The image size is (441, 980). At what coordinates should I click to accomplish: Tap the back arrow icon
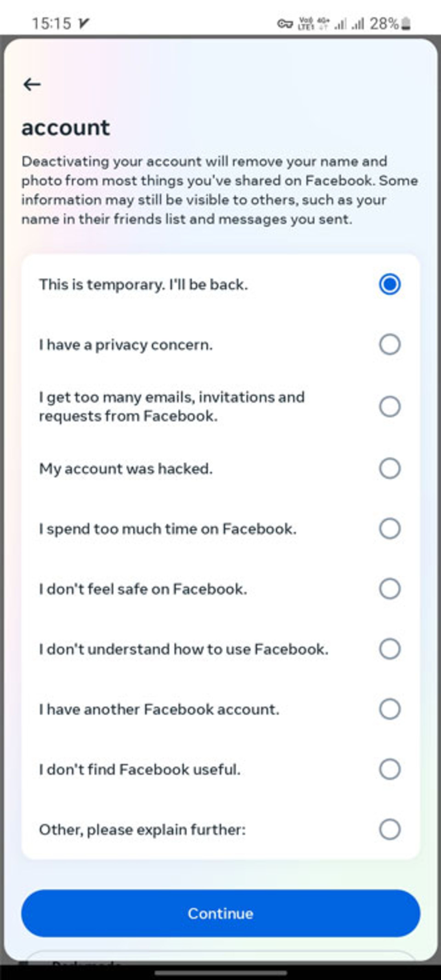coord(32,84)
